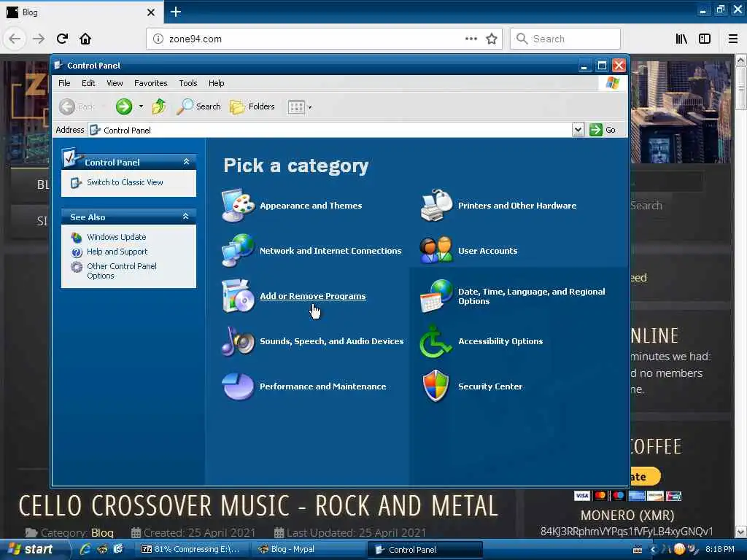This screenshot has height=560, width=747.
Task: Open the Sounds, Speech, and Audio Devices icon
Action: pos(237,341)
